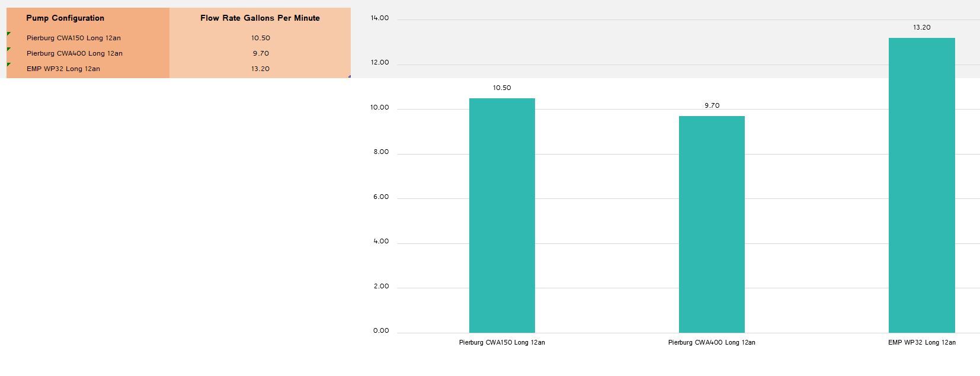Click green error indicator on Pierburg CWA400 row

point(8,49)
